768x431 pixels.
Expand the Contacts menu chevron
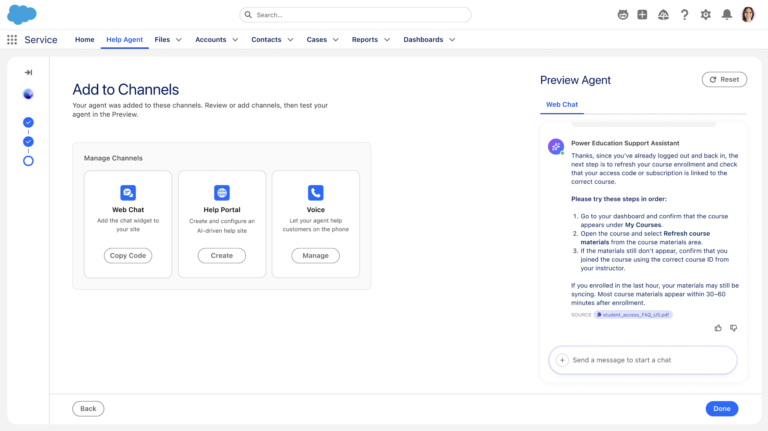(290, 40)
